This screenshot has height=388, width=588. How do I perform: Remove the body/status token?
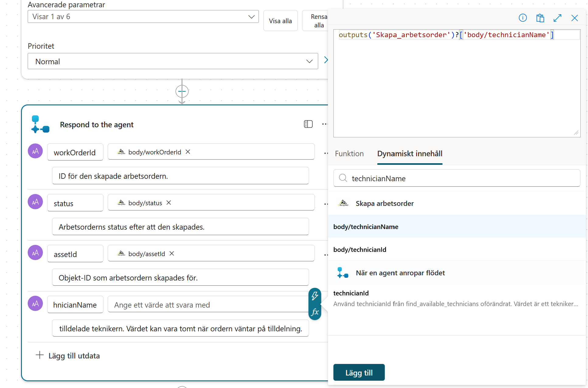[169, 203]
